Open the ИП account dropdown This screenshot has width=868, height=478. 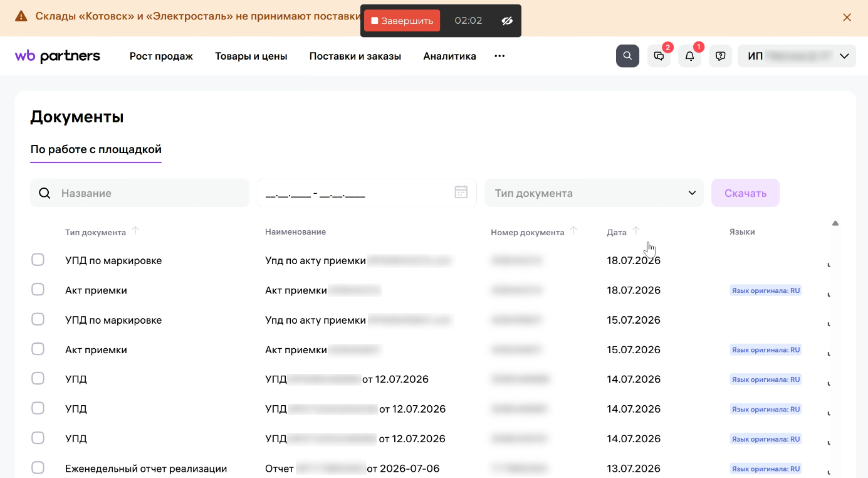797,56
